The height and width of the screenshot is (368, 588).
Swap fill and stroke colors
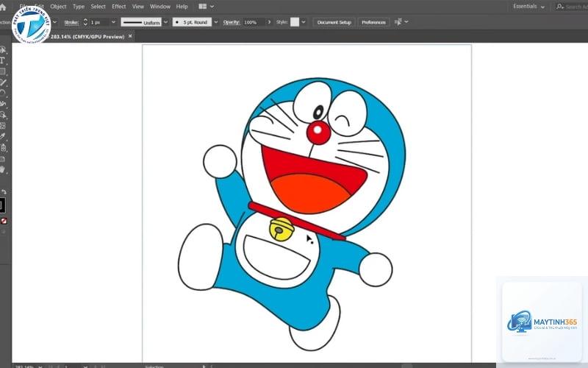click(x=4, y=191)
